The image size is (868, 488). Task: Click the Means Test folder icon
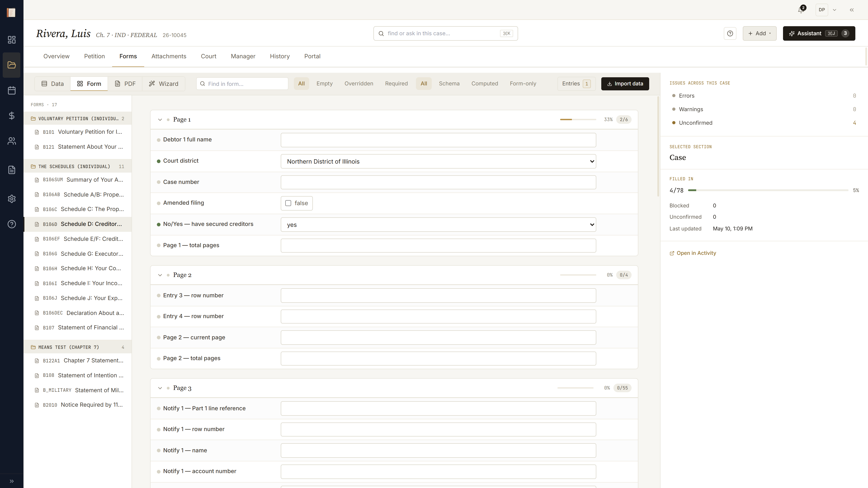click(33, 347)
